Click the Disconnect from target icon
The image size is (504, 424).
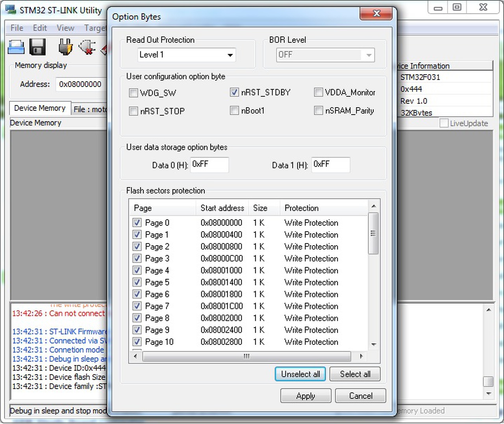(87, 47)
